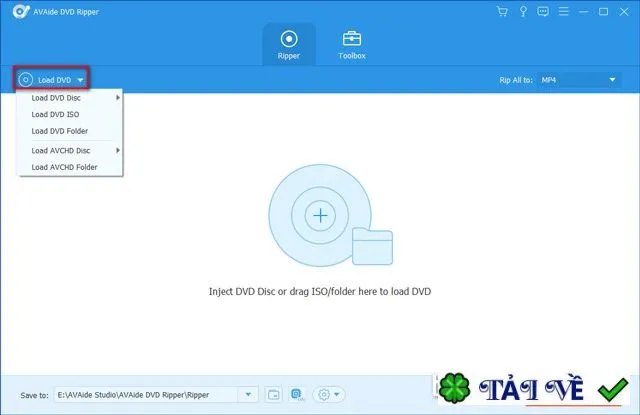
Task: Click the plus icon to add DVD
Action: tap(320, 215)
